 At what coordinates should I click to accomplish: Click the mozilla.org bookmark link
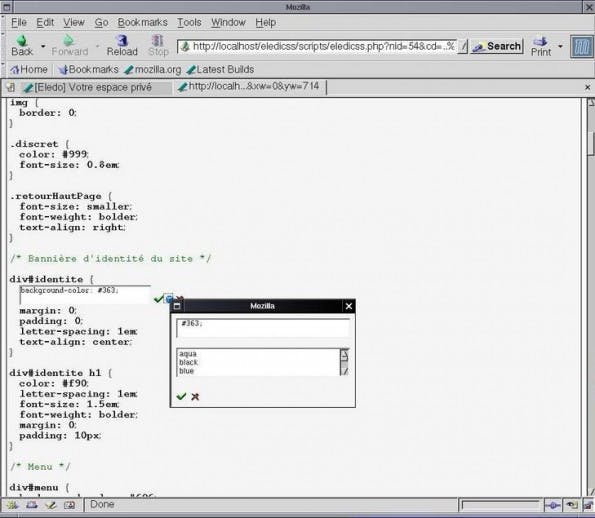coord(153,69)
